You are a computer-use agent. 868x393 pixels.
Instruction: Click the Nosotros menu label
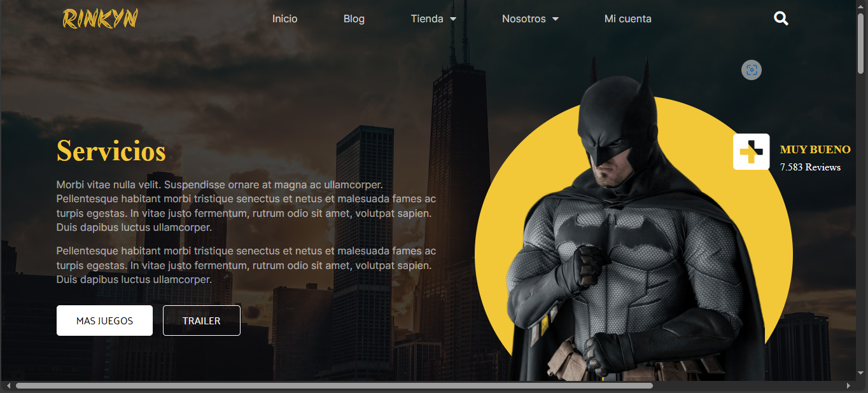click(524, 19)
